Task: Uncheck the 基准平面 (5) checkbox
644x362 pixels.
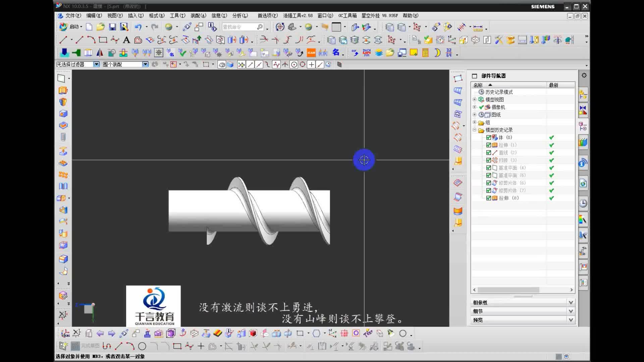Action: [x=489, y=175]
